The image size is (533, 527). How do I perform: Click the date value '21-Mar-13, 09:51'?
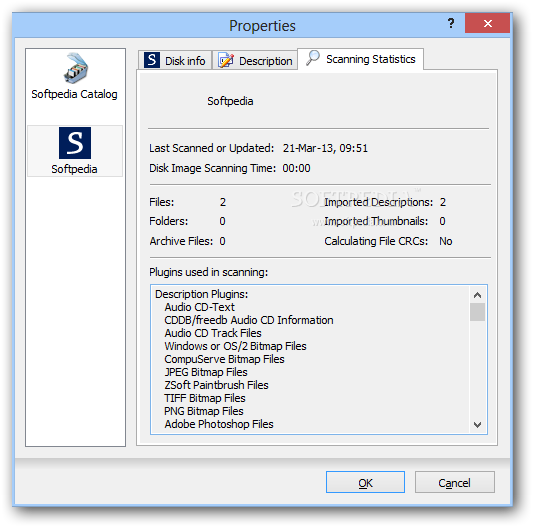click(325, 148)
